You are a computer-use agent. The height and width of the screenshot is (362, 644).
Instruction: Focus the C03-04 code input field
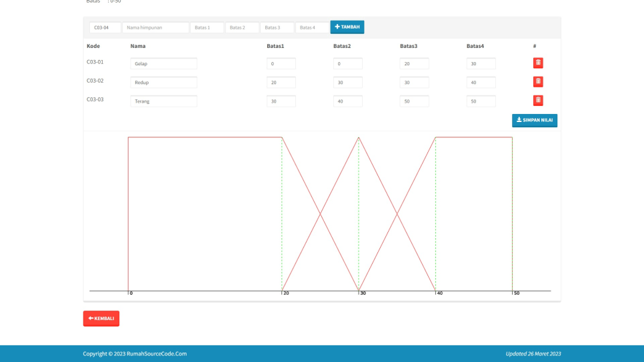point(105,28)
